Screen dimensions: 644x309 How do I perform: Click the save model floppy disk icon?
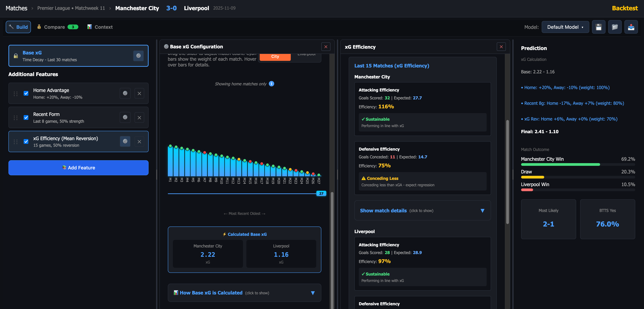point(599,27)
